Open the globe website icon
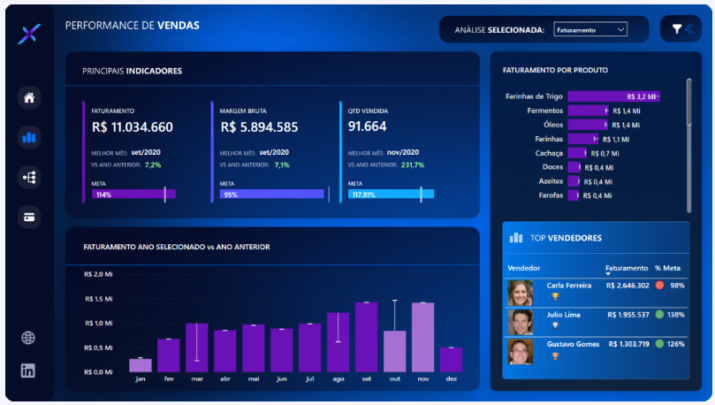Screen dimensions: 715x405 28,338
